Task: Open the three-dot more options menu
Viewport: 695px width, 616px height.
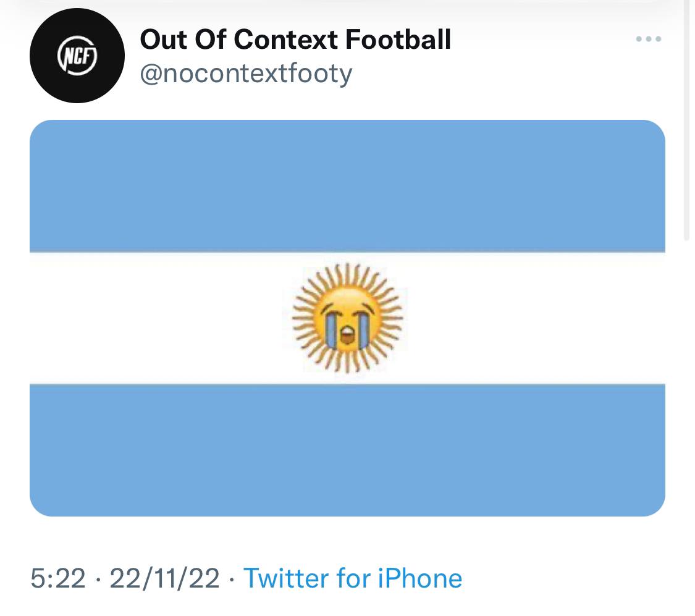Action: tap(648, 40)
